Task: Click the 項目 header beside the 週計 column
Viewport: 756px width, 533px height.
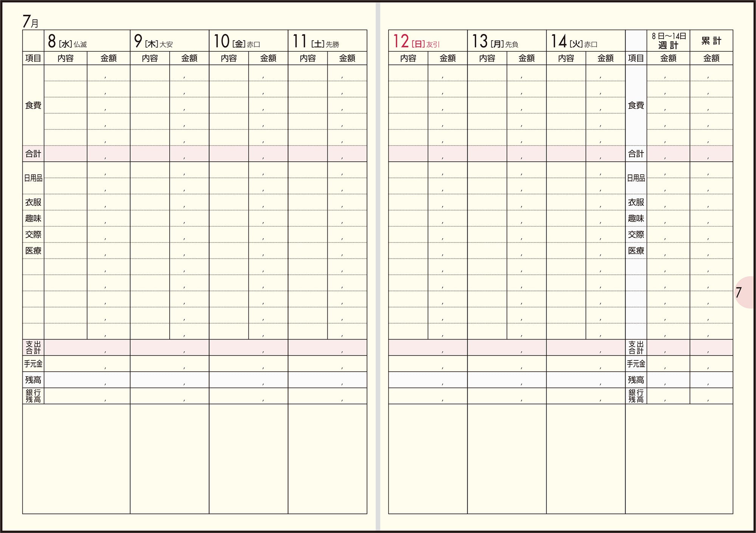Action: (636, 58)
